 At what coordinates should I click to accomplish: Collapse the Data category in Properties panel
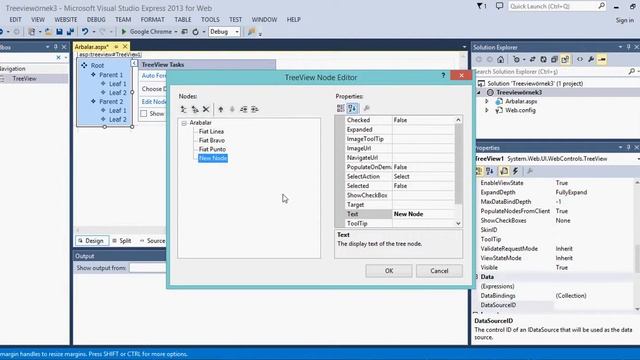[476, 277]
